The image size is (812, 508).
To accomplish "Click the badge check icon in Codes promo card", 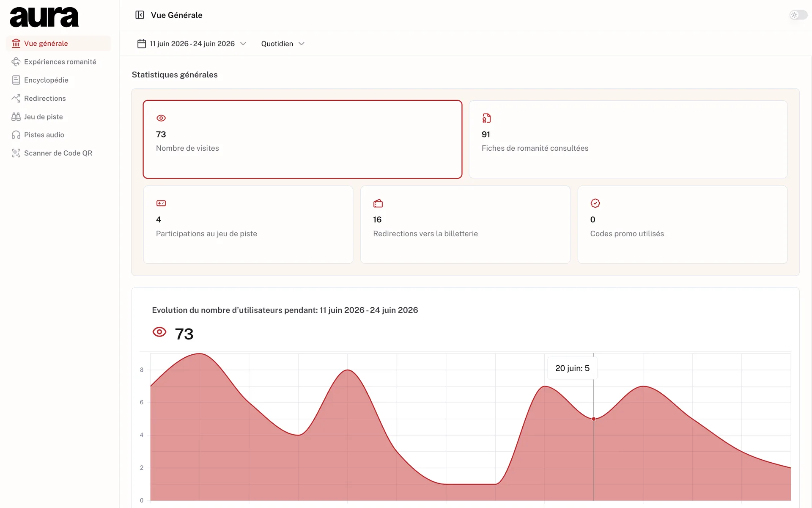I will click(x=595, y=203).
